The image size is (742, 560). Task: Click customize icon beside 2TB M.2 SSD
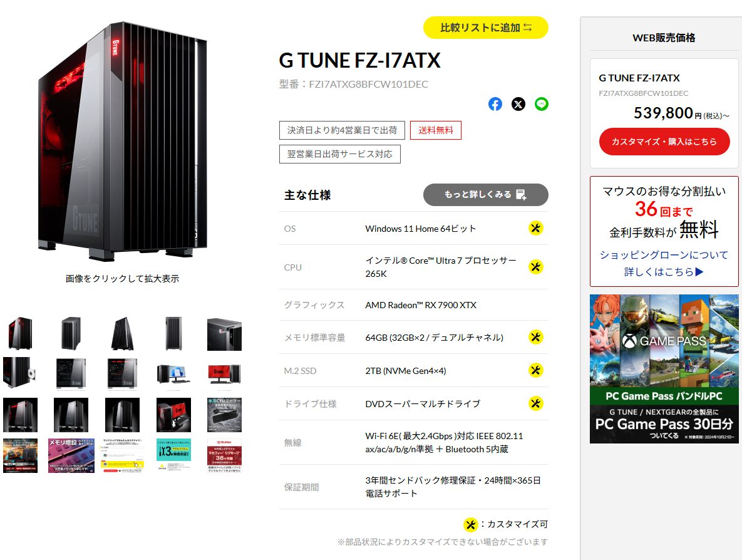pyautogui.click(x=535, y=370)
